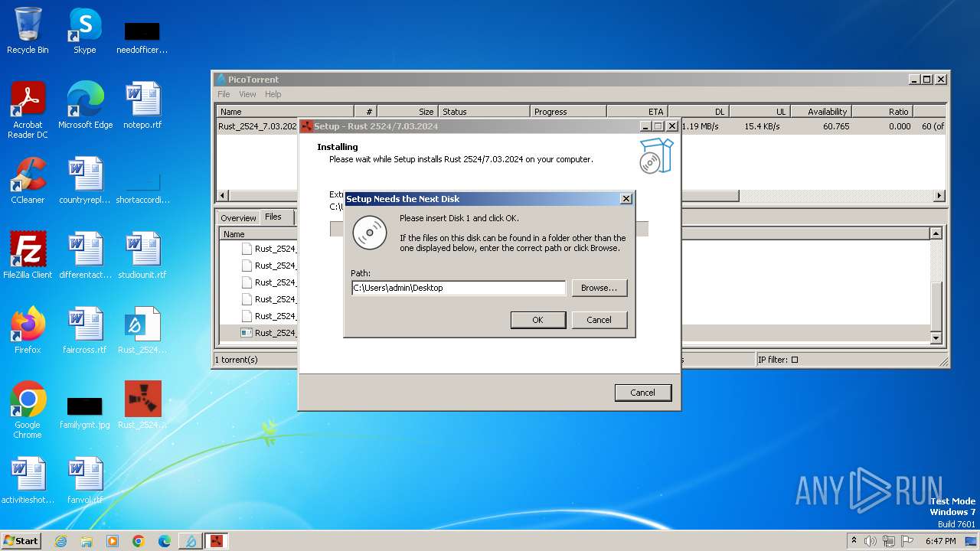
Task: Open Windows Explorer from the taskbar
Action: click(x=87, y=541)
